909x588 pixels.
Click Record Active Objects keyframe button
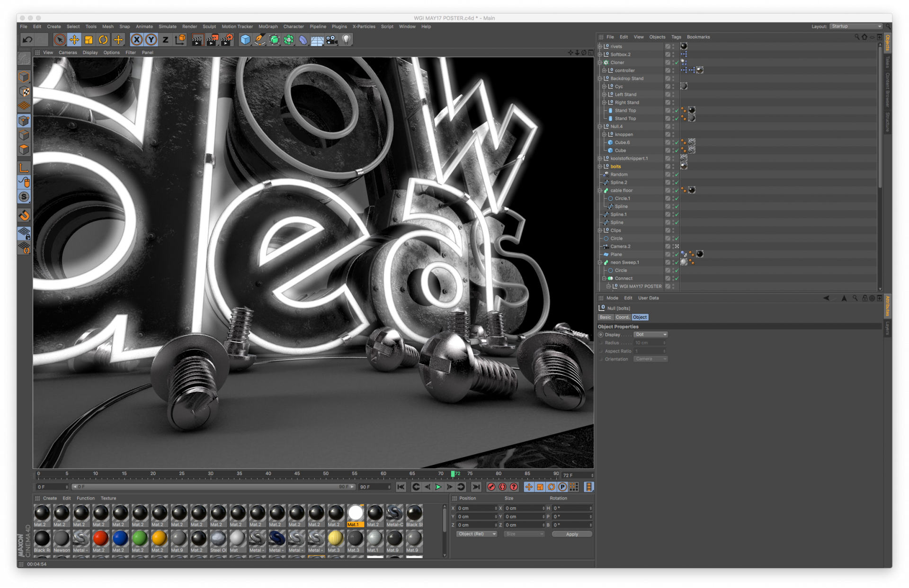pyautogui.click(x=491, y=487)
